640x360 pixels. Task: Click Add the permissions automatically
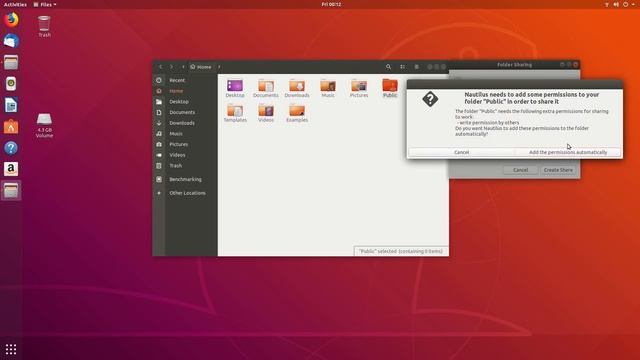pyautogui.click(x=568, y=152)
